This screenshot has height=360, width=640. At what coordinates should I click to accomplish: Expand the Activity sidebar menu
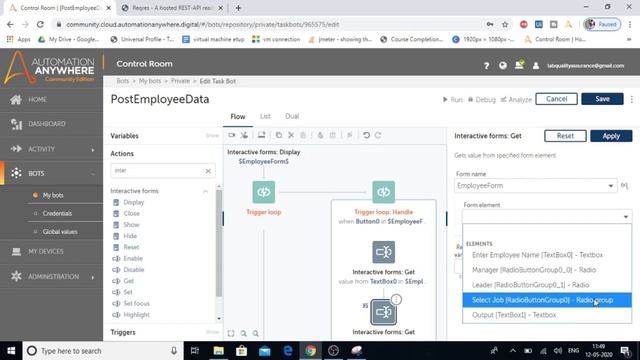tap(93, 149)
